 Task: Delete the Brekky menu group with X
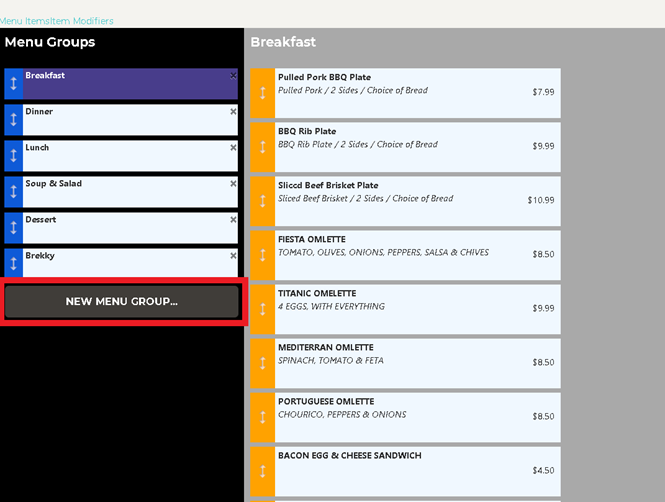click(233, 256)
